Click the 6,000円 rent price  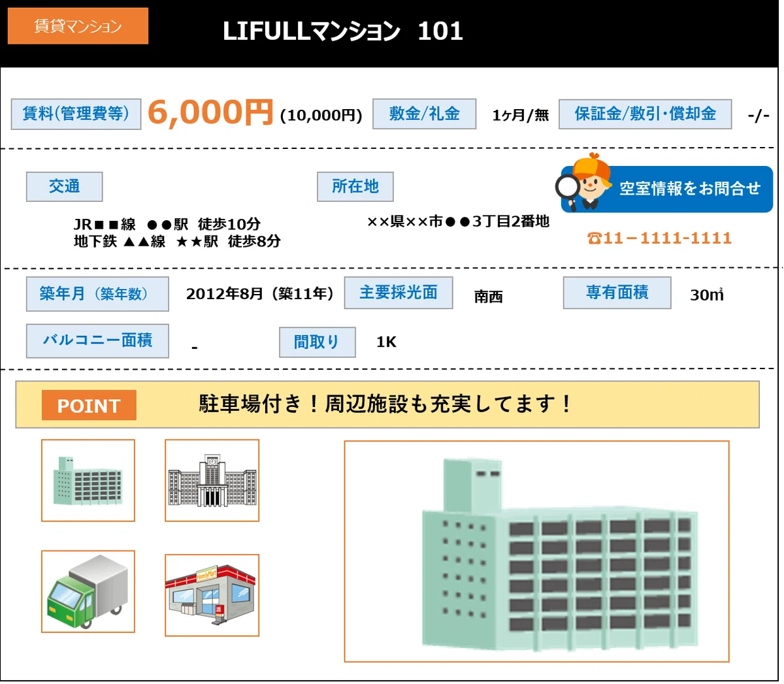point(210,112)
